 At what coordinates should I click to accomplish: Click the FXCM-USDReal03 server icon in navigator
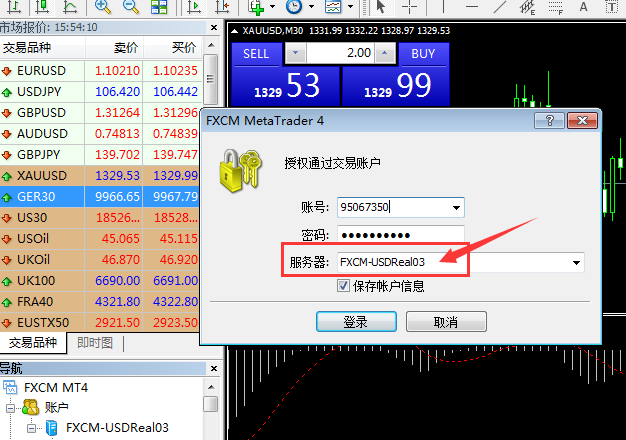[x=52, y=428]
